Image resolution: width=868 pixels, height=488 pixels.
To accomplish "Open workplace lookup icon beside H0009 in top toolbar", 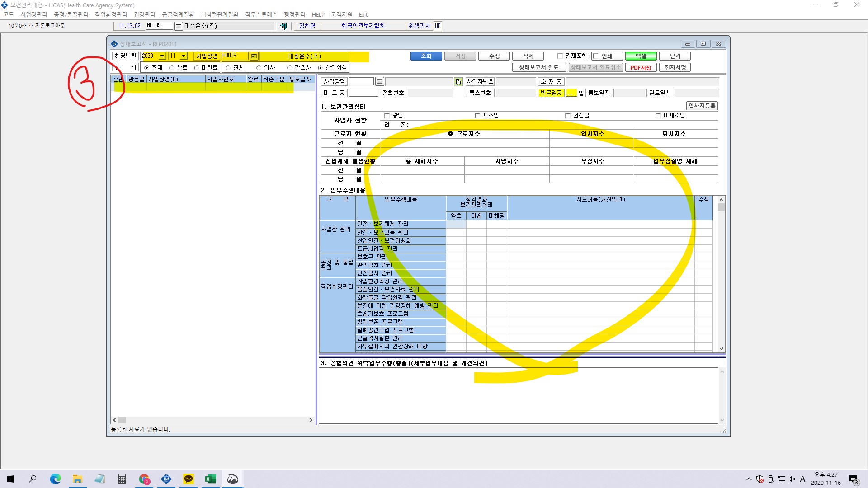I will click(179, 26).
